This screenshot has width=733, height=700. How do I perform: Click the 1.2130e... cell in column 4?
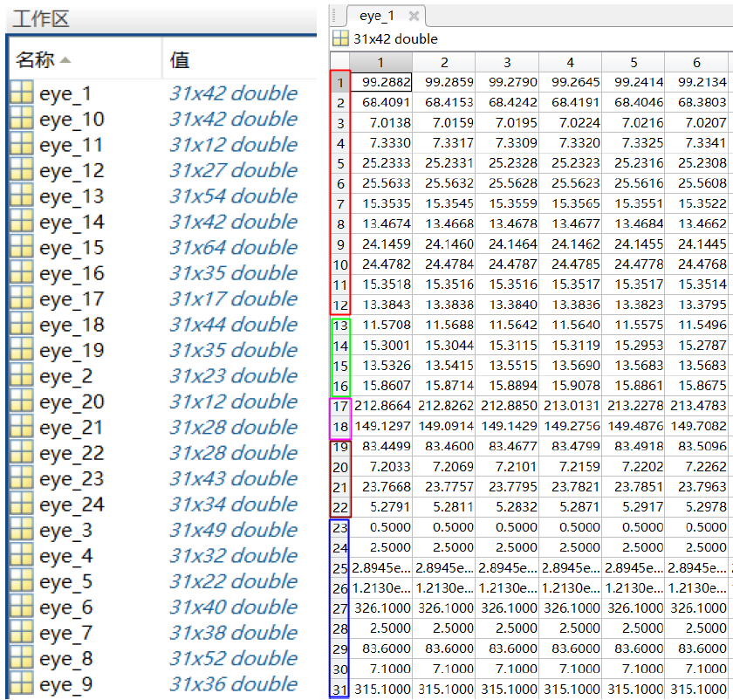point(571,587)
